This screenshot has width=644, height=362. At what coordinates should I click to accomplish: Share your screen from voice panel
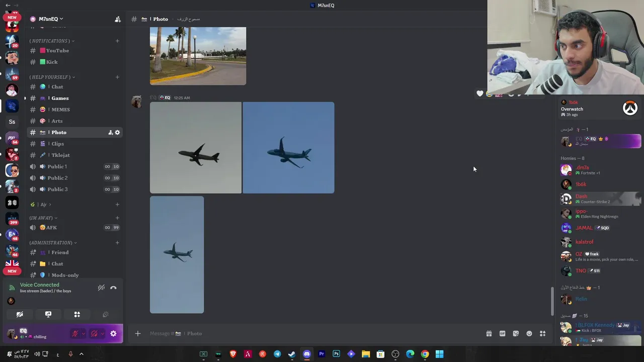coord(48,314)
